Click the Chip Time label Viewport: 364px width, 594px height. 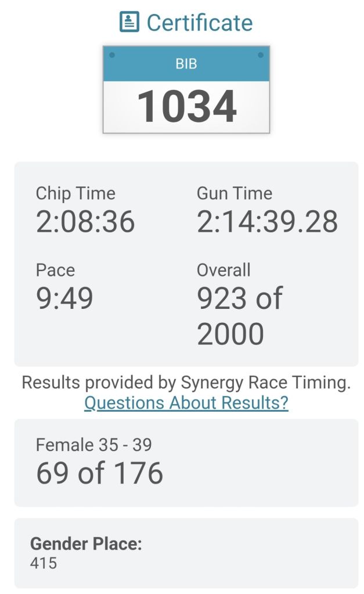tap(75, 193)
